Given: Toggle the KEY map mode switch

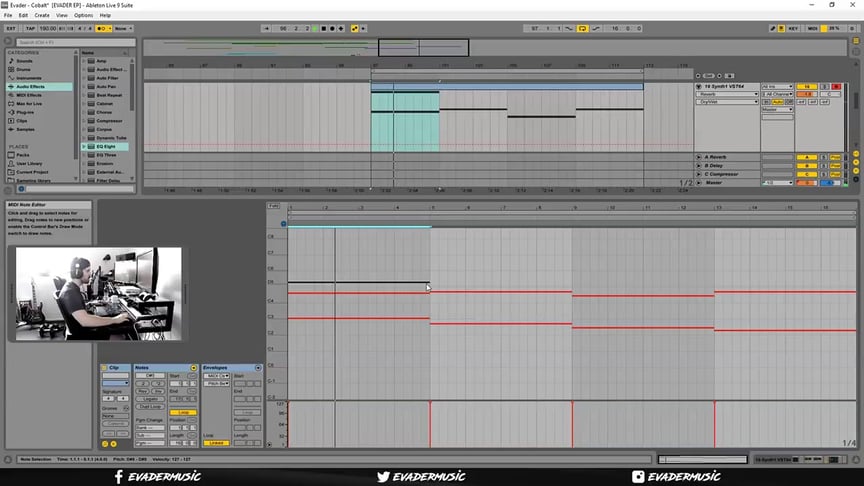Looking at the screenshot, I should [793, 29].
